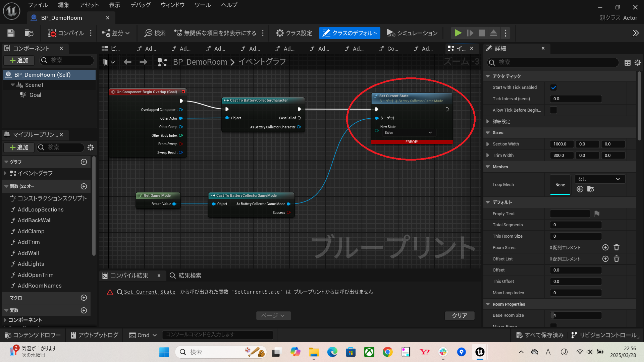Screen dimensions: 644x362
Task: Expand the 詳細設定 advanced section
Action: click(488, 121)
